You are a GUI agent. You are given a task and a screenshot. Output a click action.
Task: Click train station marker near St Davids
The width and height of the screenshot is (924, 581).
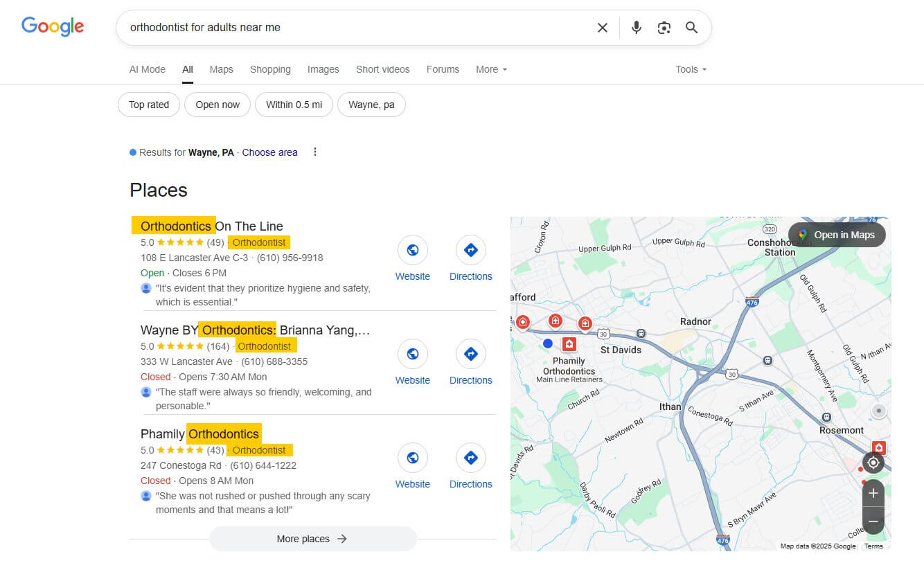point(641,333)
